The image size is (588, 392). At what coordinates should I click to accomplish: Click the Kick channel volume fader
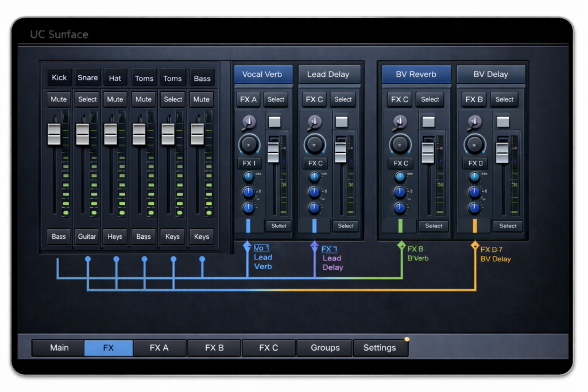[x=55, y=135]
